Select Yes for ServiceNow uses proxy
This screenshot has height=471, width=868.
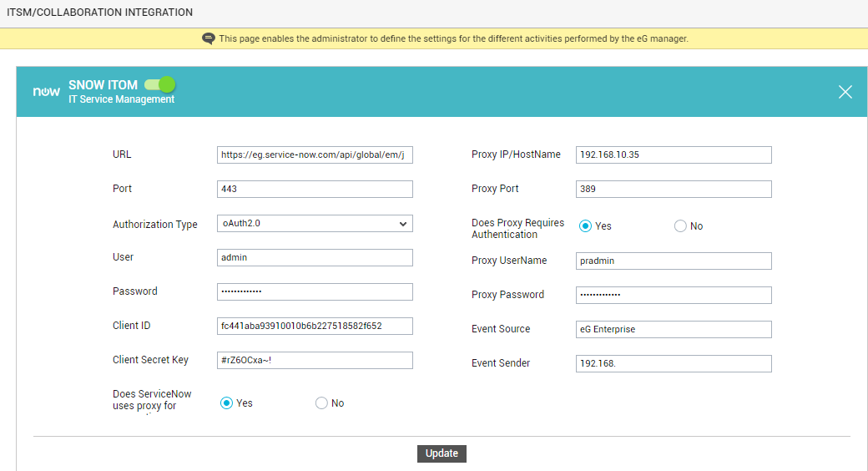tap(226, 403)
